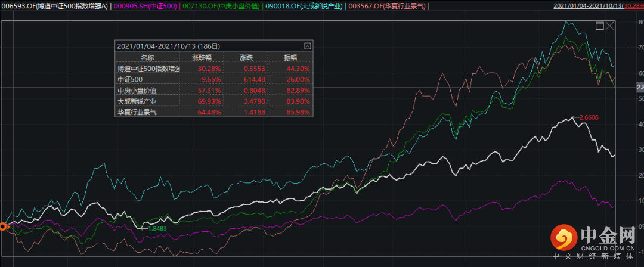The width and height of the screenshot is (644, 267).
Task: Click the 83.90% amplitude value
Action: [x=299, y=101]
